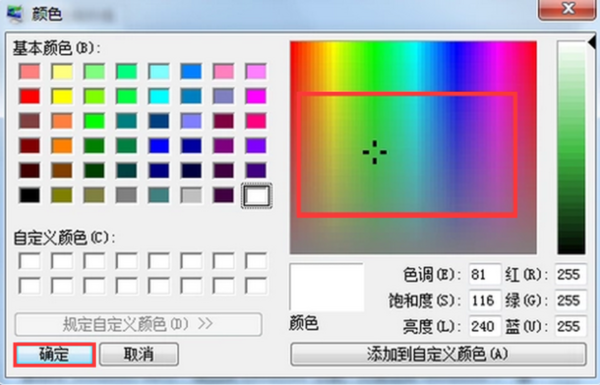Select the black basic color swatch
This screenshot has height=385, width=600.
click(x=29, y=196)
